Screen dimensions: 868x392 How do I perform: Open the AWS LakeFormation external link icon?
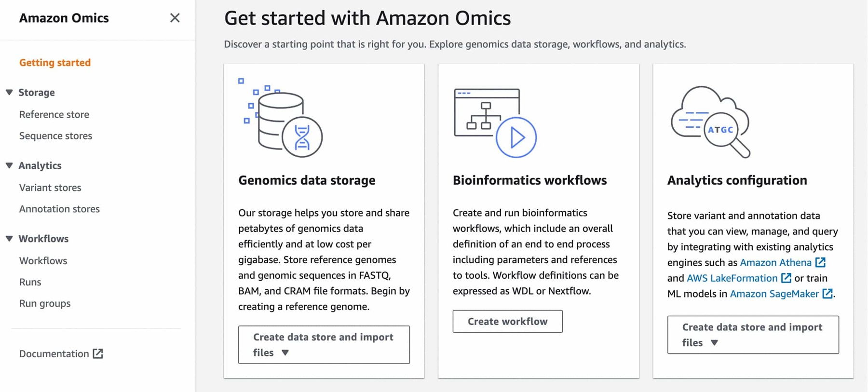787,278
